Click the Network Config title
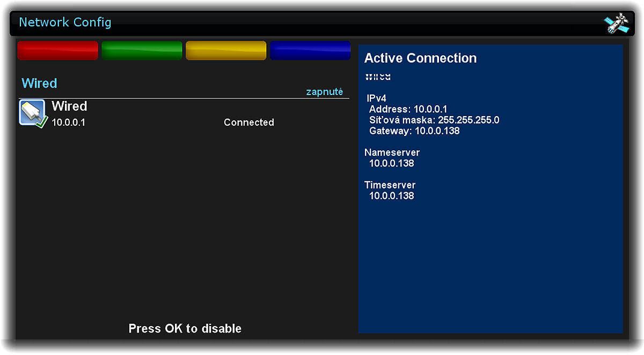Image resolution: width=644 pixels, height=355 pixels. click(65, 23)
